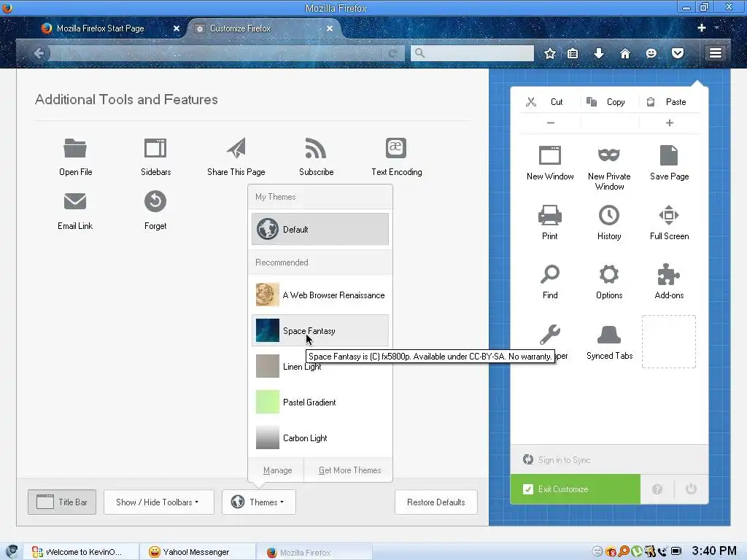Toggle the Title Bar button

click(x=62, y=502)
